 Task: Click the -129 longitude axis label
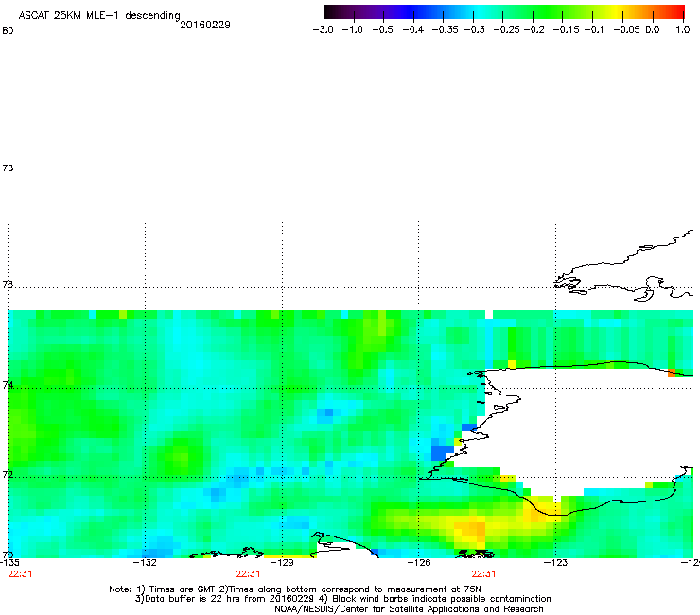(282, 562)
